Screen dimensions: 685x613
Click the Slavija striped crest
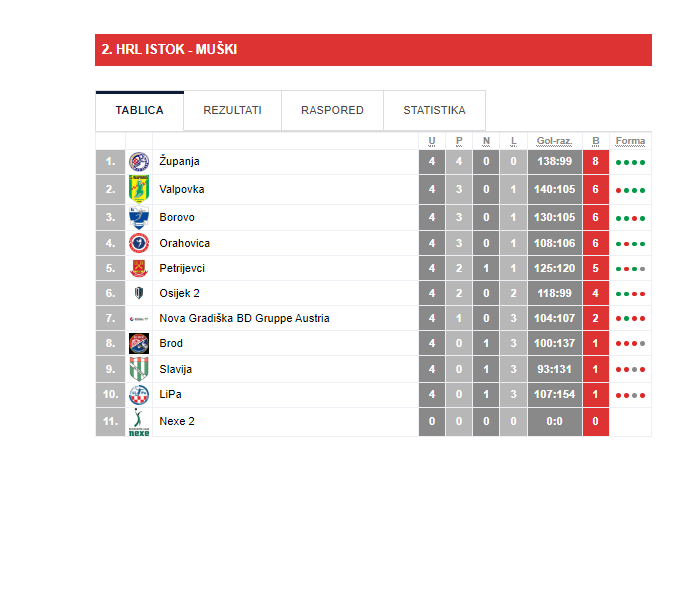click(x=139, y=369)
